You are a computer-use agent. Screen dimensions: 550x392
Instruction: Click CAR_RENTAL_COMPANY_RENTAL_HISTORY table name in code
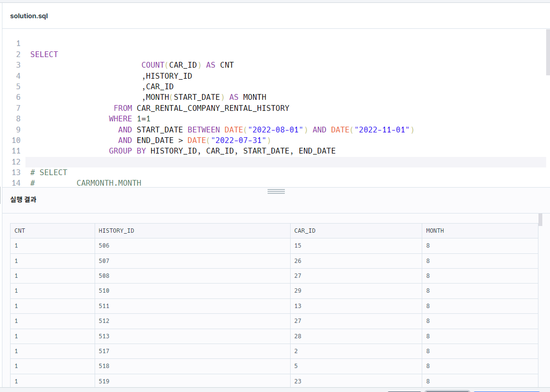(x=213, y=108)
